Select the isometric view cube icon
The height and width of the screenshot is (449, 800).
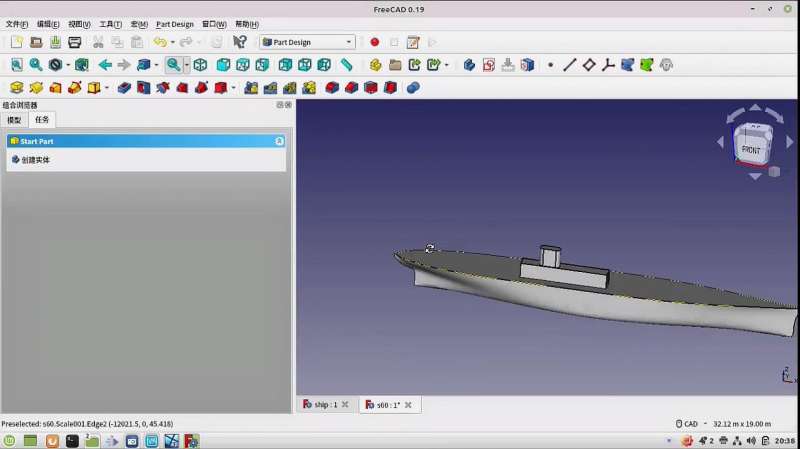(x=200, y=65)
